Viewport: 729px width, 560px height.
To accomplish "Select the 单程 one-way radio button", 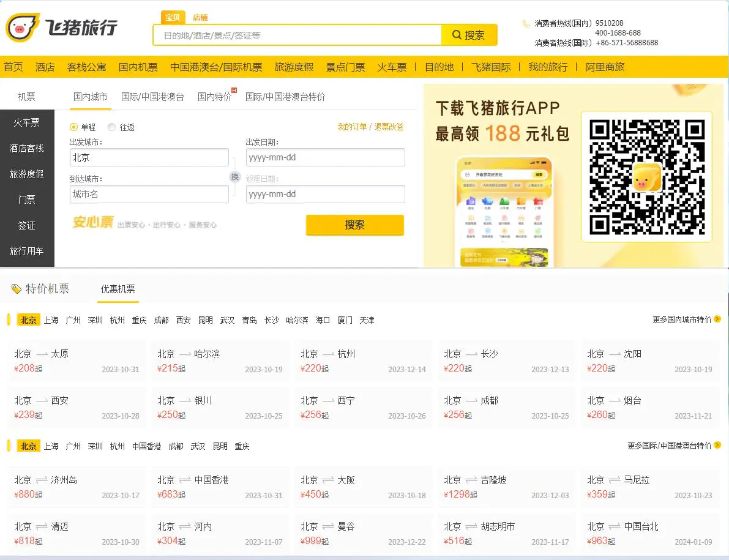I will pos(73,127).
